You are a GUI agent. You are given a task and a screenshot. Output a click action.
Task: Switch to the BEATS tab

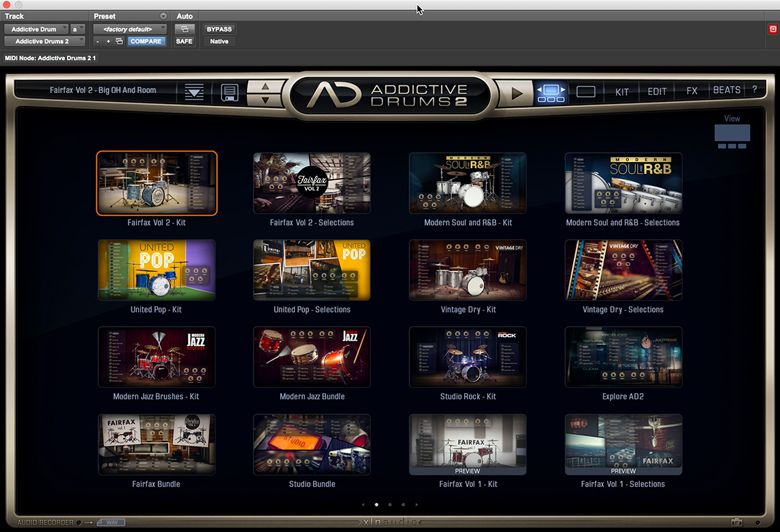tap(727, 90)
